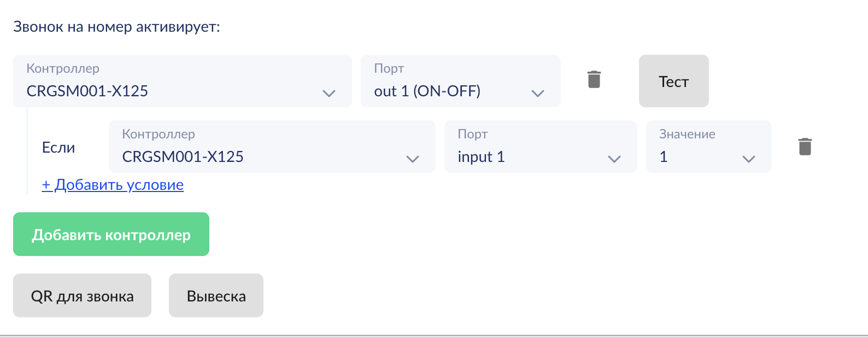This screenshot has width=868, height=337.
Task: Expand the Если row Контроллер combo box
Action: [x=272, y=147]
